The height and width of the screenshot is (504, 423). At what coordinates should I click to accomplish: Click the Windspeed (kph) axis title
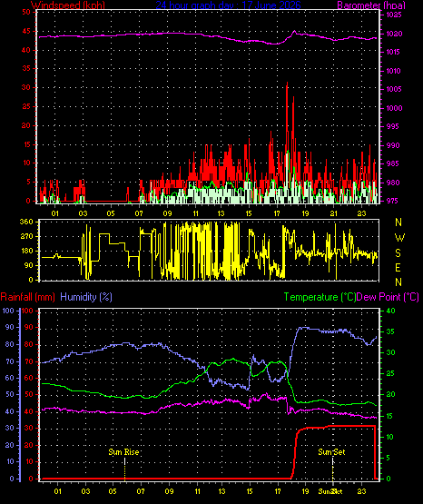click(x=68, y=5)
